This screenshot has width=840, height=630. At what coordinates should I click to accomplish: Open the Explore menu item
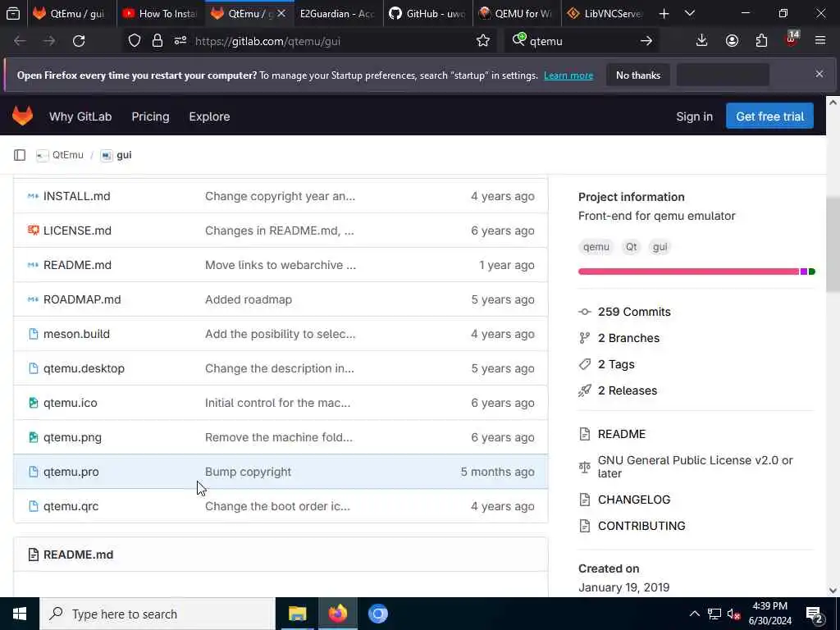coord(209,116)
